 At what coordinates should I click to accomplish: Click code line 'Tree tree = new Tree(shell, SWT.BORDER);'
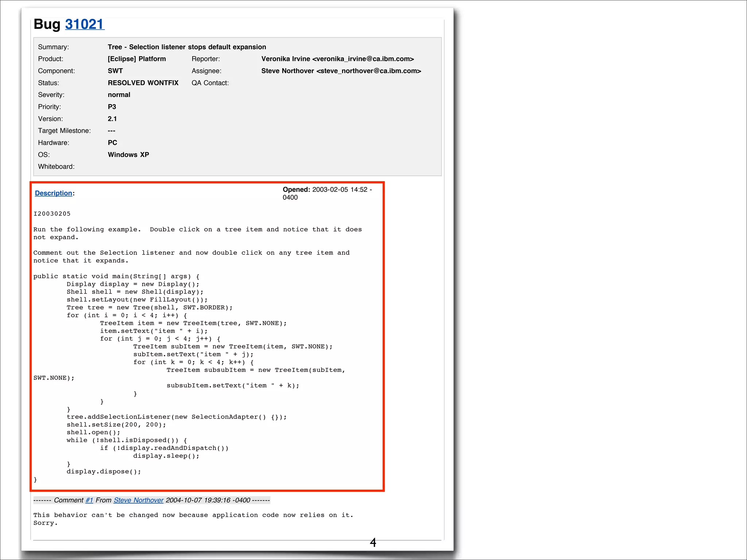pyautogui.click(x=150, y=308)
